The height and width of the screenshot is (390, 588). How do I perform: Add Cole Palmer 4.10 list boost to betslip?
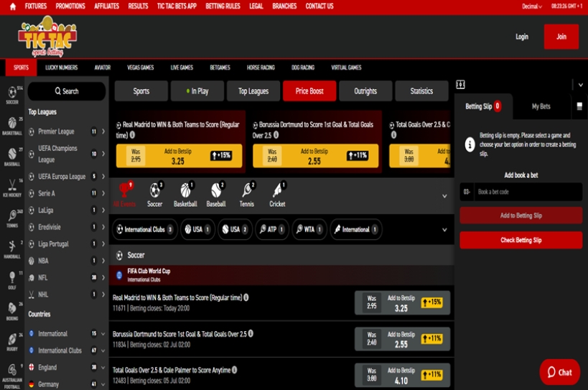tap(402, 376)
